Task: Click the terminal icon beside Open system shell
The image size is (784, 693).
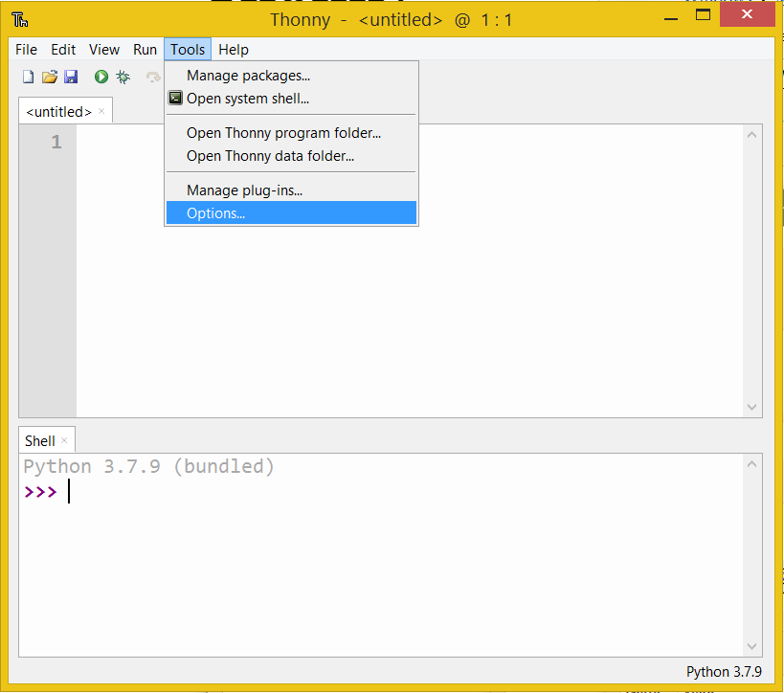Action: 175,98
